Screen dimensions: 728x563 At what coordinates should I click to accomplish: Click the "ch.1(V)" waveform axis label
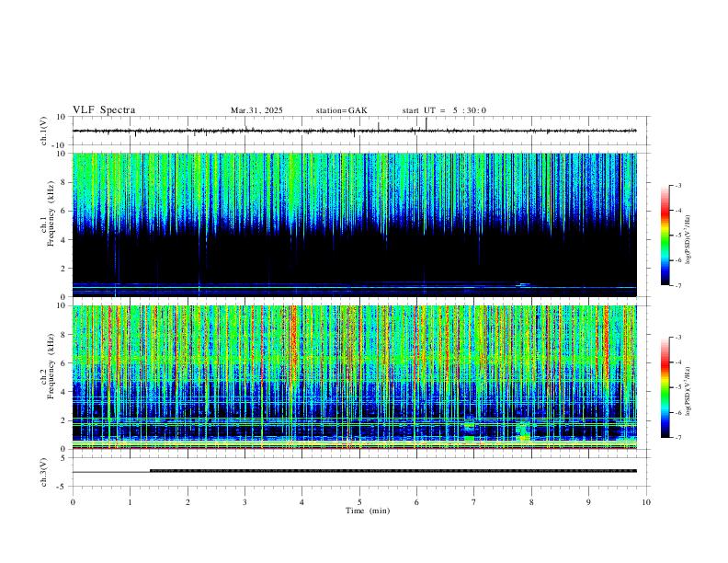click(x=44, y=131)
